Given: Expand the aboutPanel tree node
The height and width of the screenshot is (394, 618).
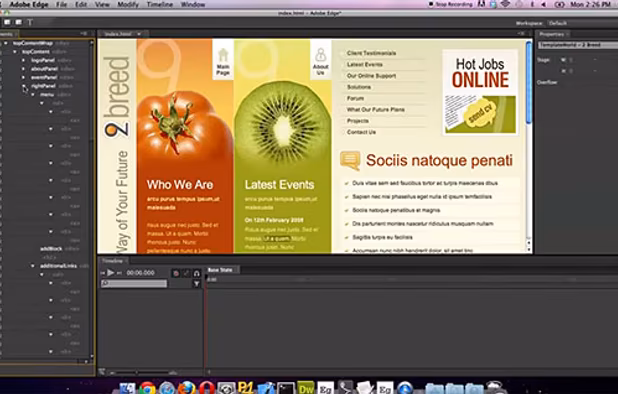Looking at the screenshot, I should click(x=24, y=69).
